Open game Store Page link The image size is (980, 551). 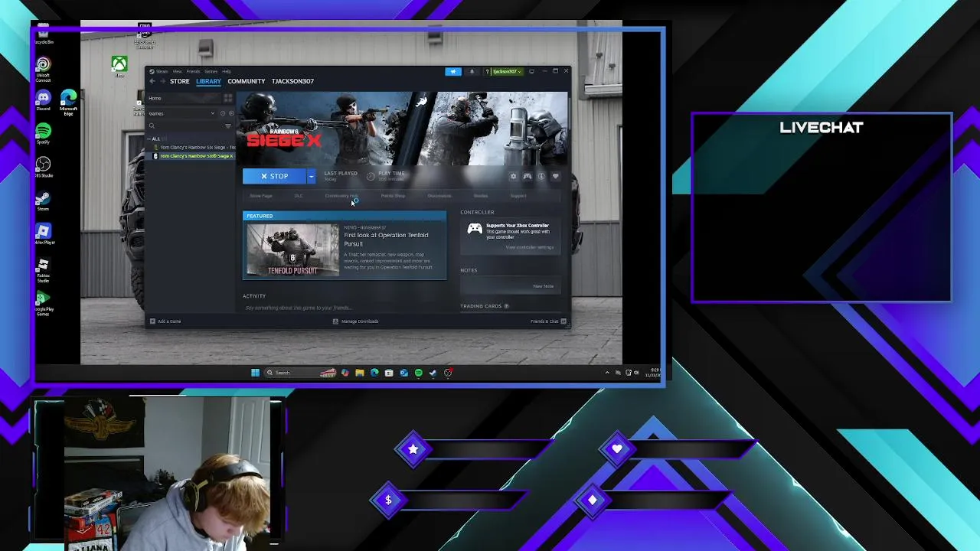point(261,196)
